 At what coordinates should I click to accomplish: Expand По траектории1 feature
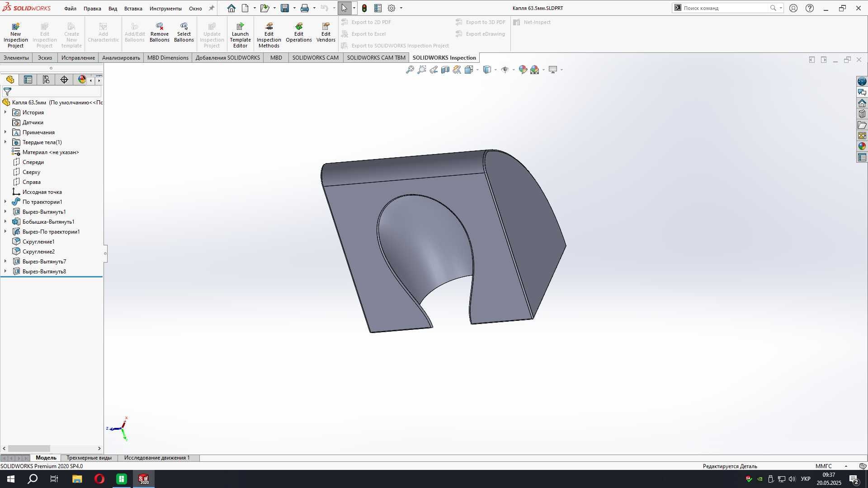tap(5, 202)
